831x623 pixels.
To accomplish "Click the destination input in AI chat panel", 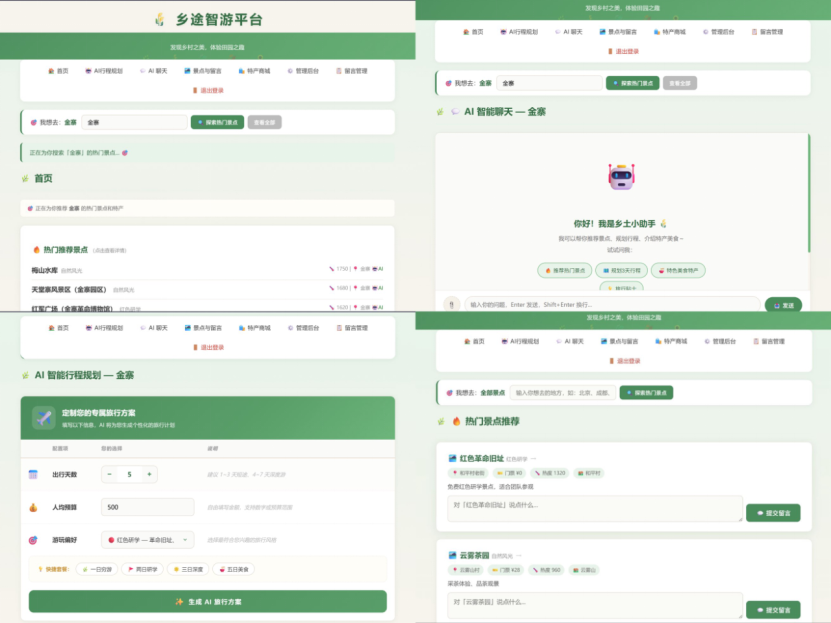I will click(x=550, y=83).
